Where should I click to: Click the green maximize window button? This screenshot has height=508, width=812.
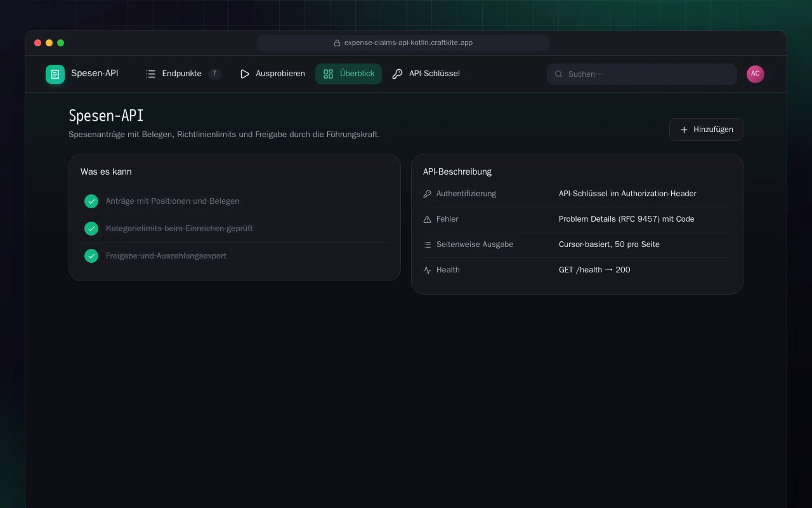pos(60,43)
